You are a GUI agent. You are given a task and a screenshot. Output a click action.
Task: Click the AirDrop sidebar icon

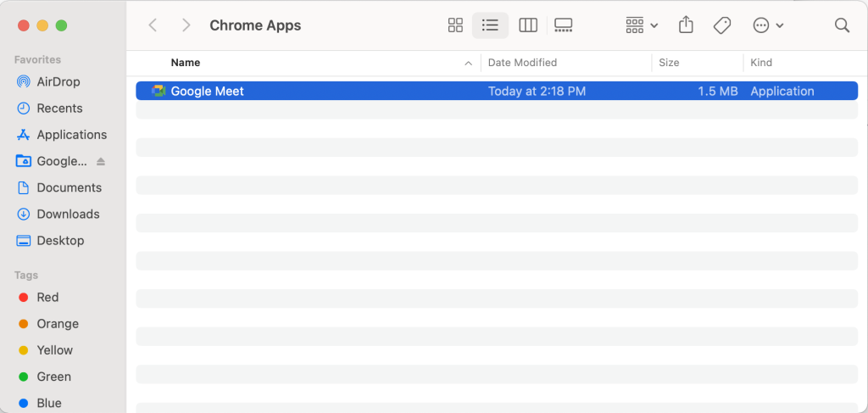(x=23, y=82)
